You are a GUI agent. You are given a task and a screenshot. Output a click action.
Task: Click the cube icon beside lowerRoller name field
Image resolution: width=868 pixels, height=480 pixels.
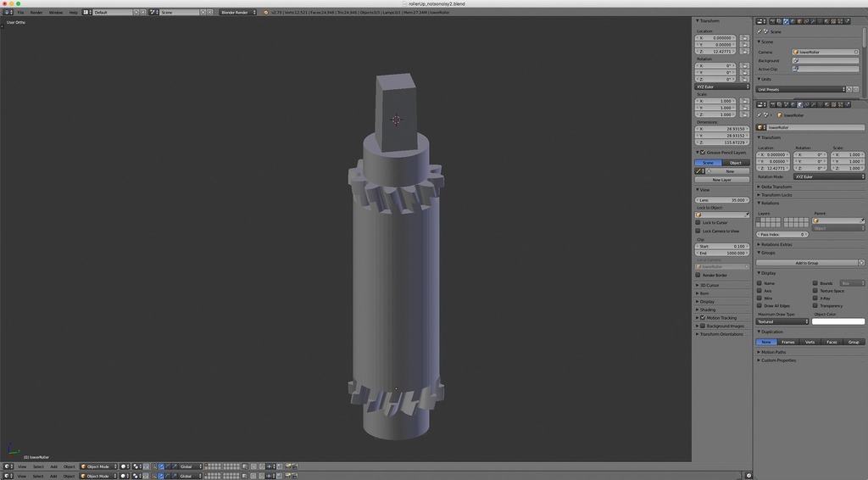761,127
